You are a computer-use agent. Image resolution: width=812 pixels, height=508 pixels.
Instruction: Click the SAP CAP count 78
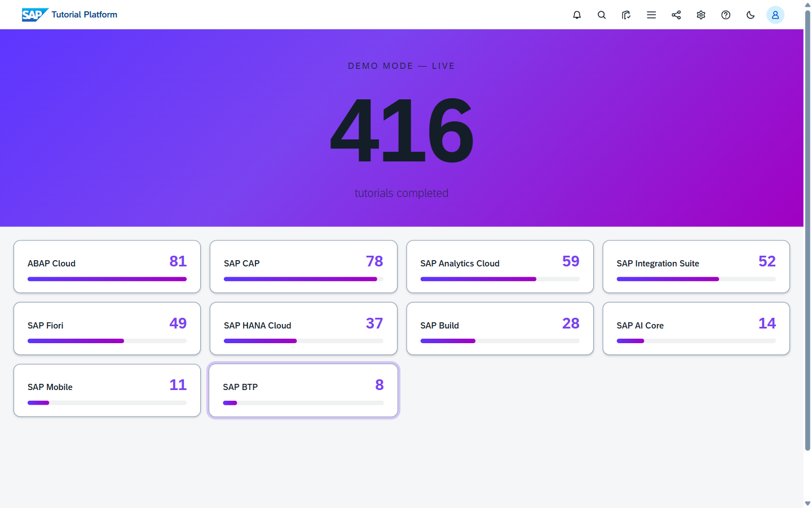(374, 261)
